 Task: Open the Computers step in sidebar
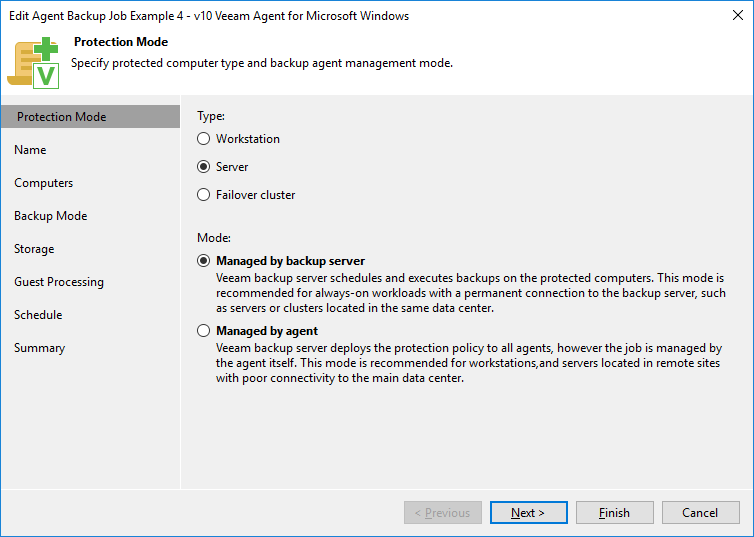coord(44,183)
